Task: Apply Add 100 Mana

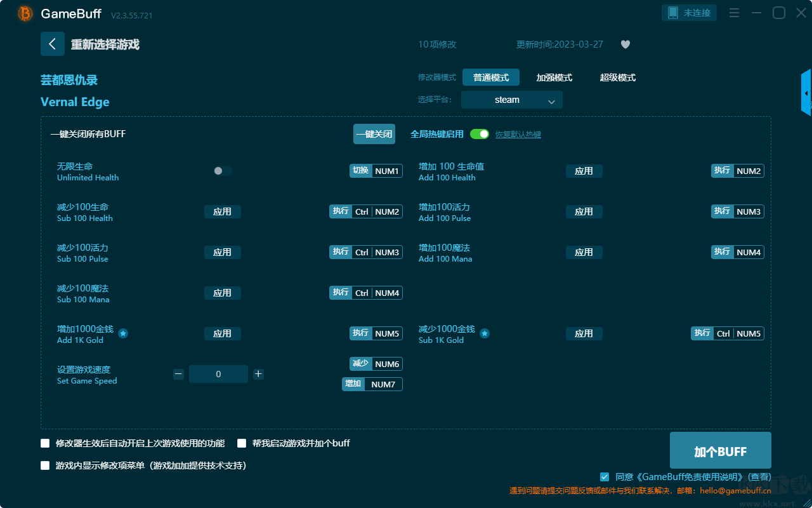Action: [584, 252]
